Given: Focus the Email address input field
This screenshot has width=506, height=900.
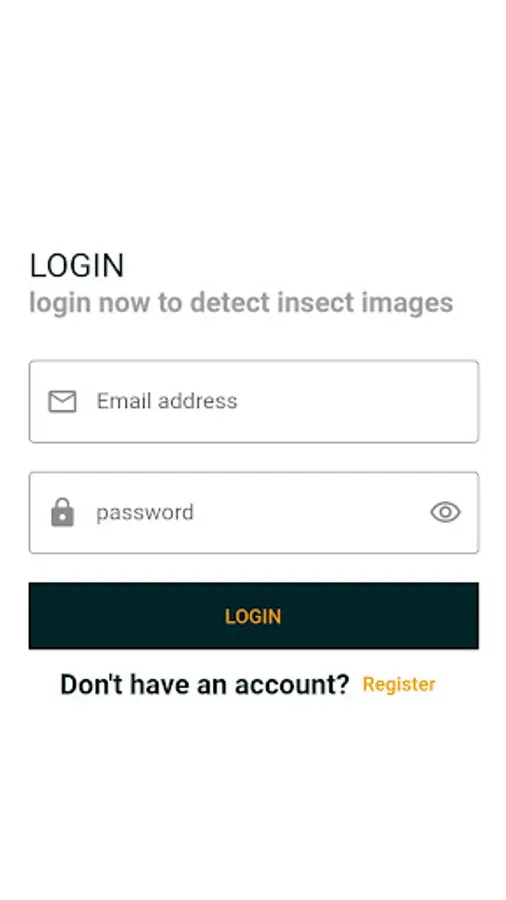Looking at the screenshot, I should (254, 401).
